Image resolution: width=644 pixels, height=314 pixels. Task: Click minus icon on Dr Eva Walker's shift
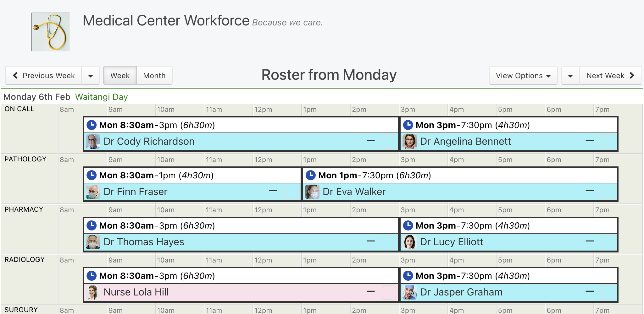590,191
